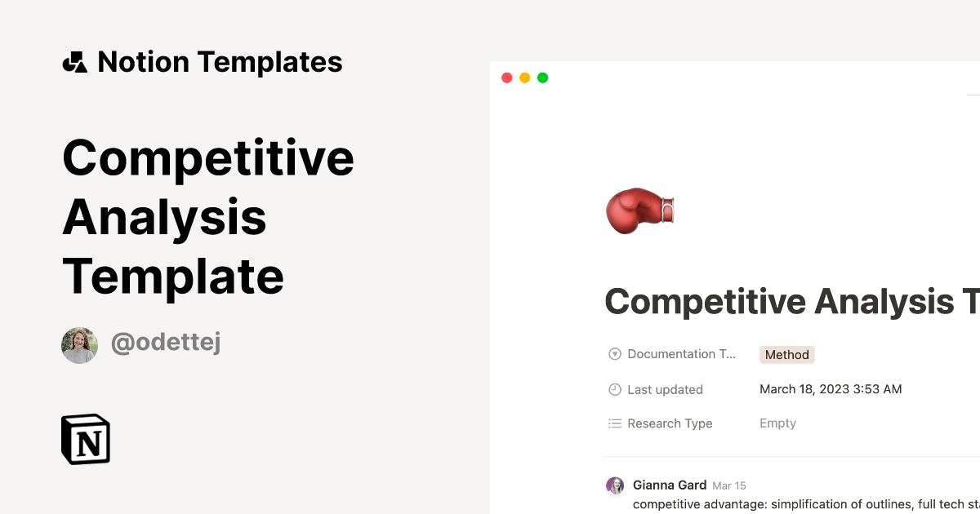Screen dimensions: 980x514
Task: Click the Mar 15 comment timestamp
Action: (x=731, y=485)
